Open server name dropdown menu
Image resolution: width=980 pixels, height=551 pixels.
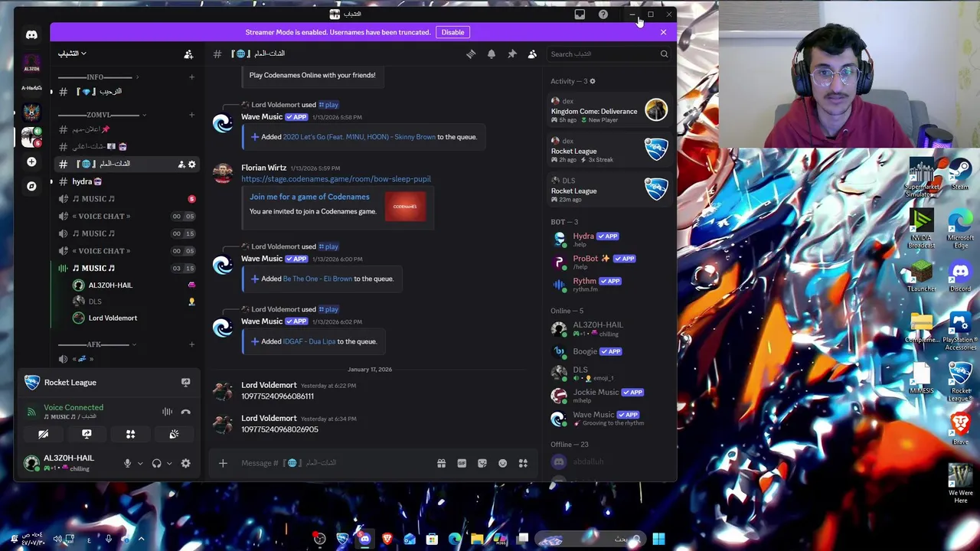(72, 54)
